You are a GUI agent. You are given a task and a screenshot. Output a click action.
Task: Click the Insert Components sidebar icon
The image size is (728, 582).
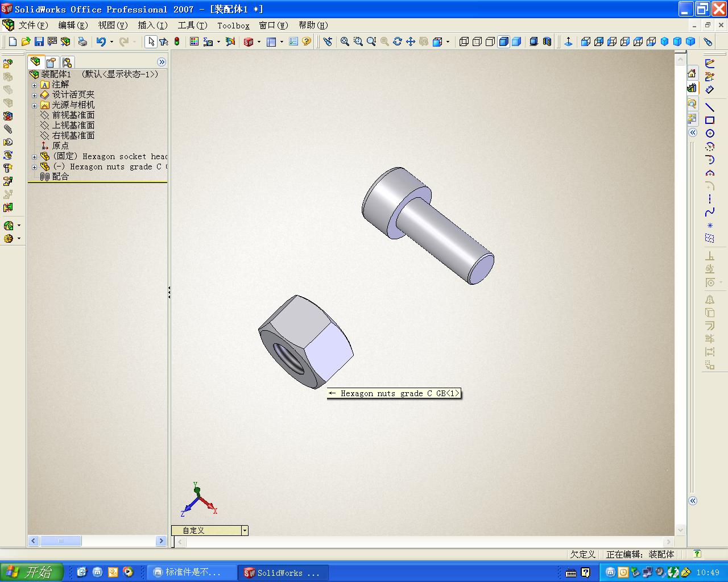8,64
